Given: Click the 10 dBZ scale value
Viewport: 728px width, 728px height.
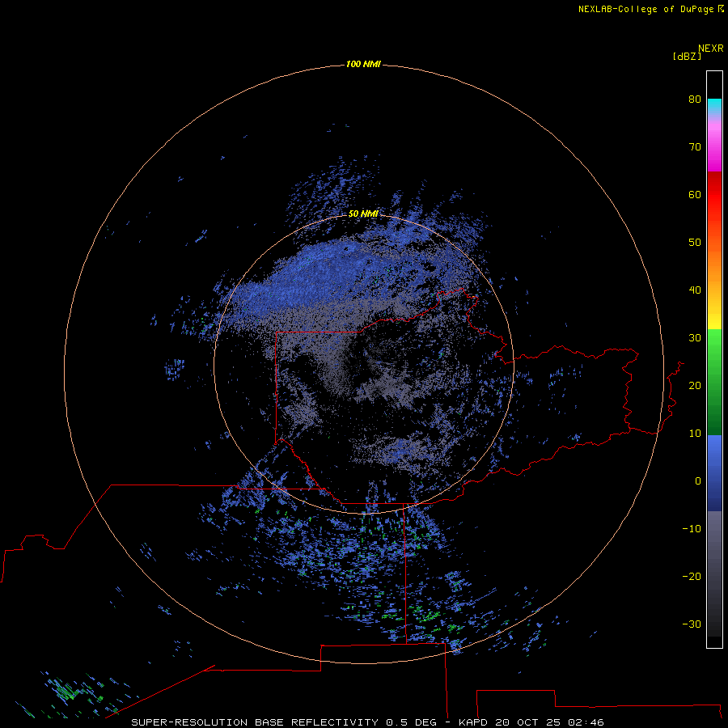Looking at the screenshot, I should pos(695,434).
